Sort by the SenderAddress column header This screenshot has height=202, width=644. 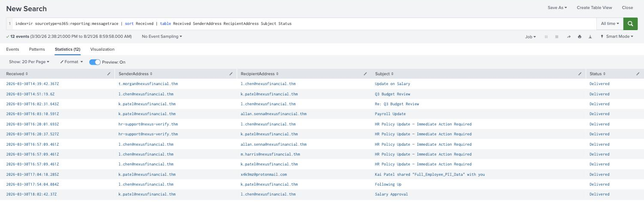coord(135,74)
